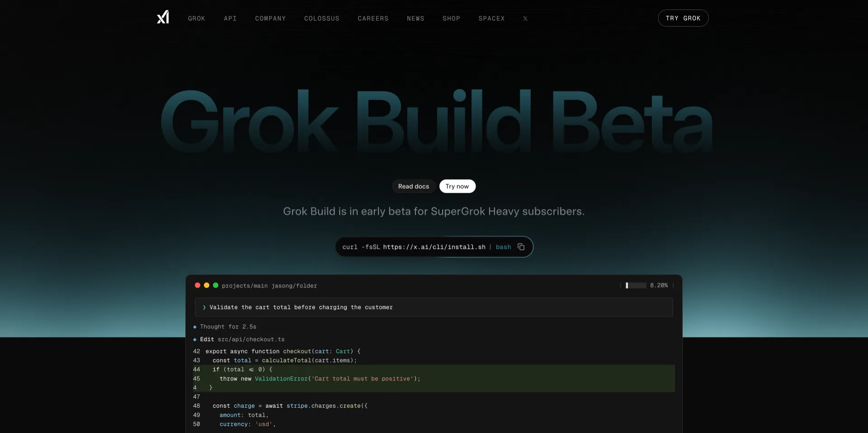
Task: Open the API nav menu item
Action: pos(230,19)
